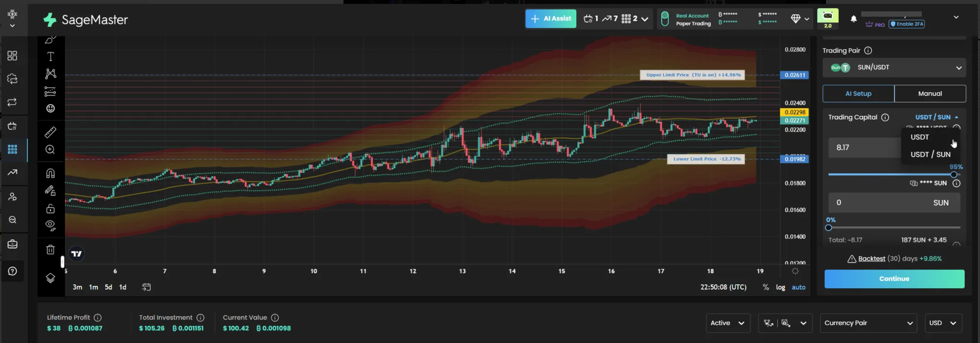Select the 1d chart range
The width and height of the screenshot is (980, 343).
coord(122,287)
